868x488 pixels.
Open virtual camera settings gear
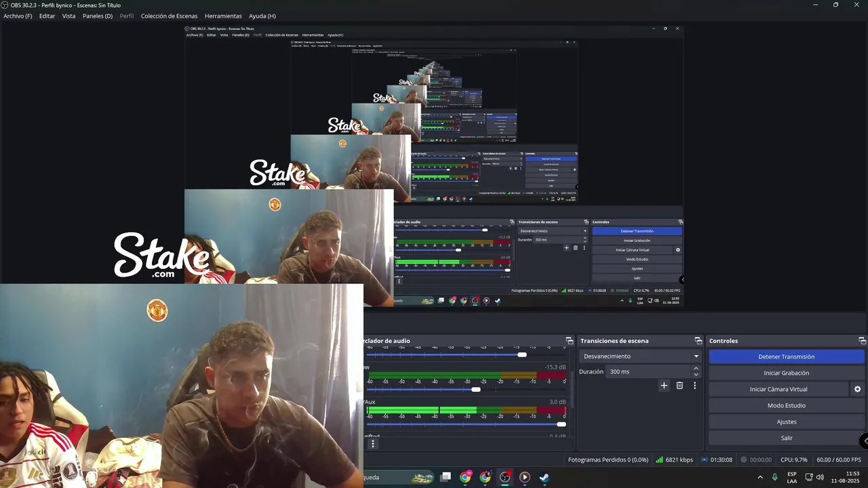[x=857, y=389]
